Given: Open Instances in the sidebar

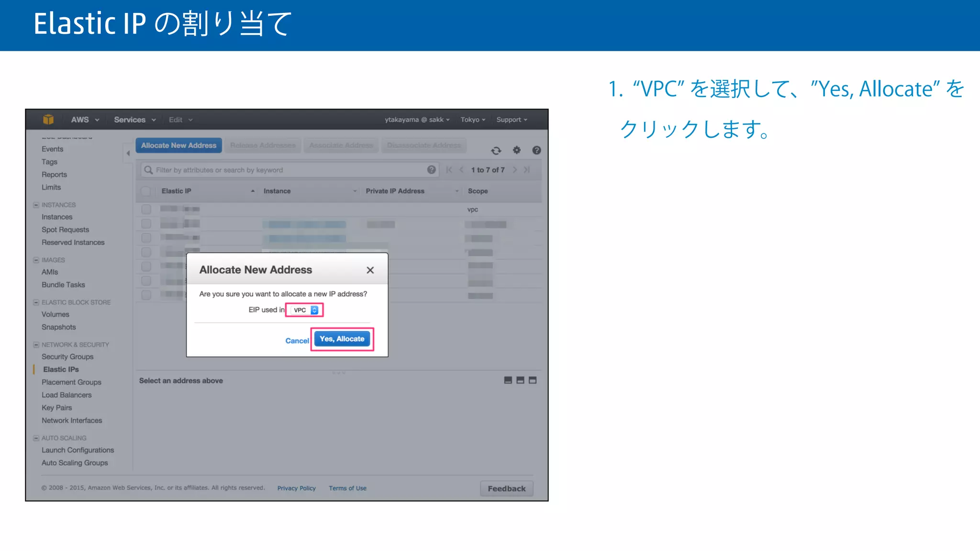Looking at the screenshot, I should pyautogui.click(x=57, y=217).
